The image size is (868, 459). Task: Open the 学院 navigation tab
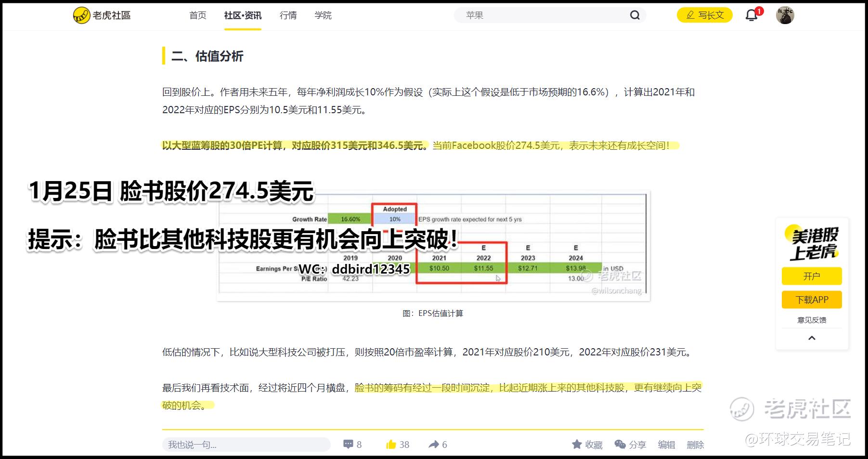323,15
